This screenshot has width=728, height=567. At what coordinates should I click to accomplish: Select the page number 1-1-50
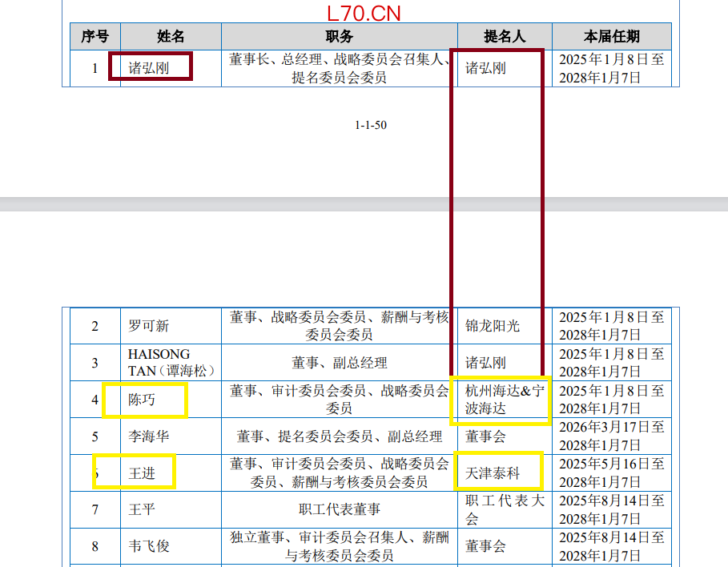coord(372,125)
